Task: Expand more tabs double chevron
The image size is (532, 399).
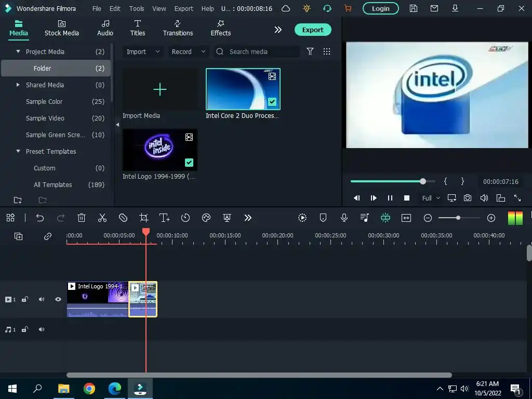Action: 278,30
